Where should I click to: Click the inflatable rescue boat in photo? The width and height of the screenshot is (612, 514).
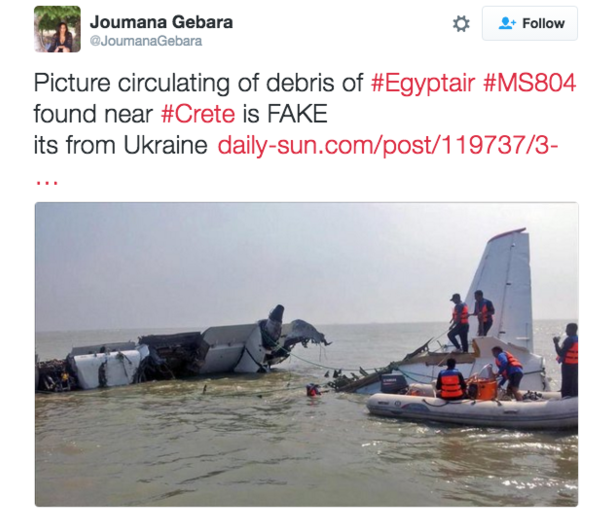pos(472,410)
